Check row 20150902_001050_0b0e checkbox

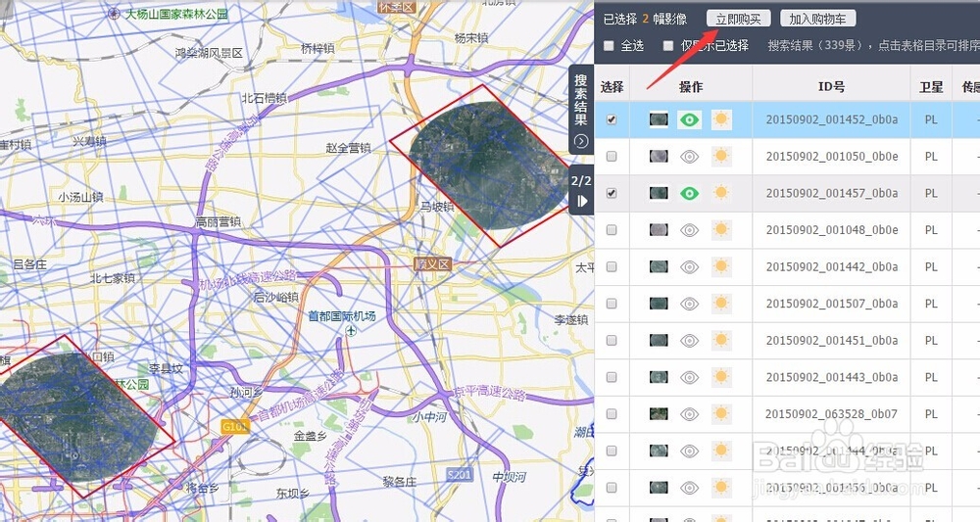click(612, 156)
